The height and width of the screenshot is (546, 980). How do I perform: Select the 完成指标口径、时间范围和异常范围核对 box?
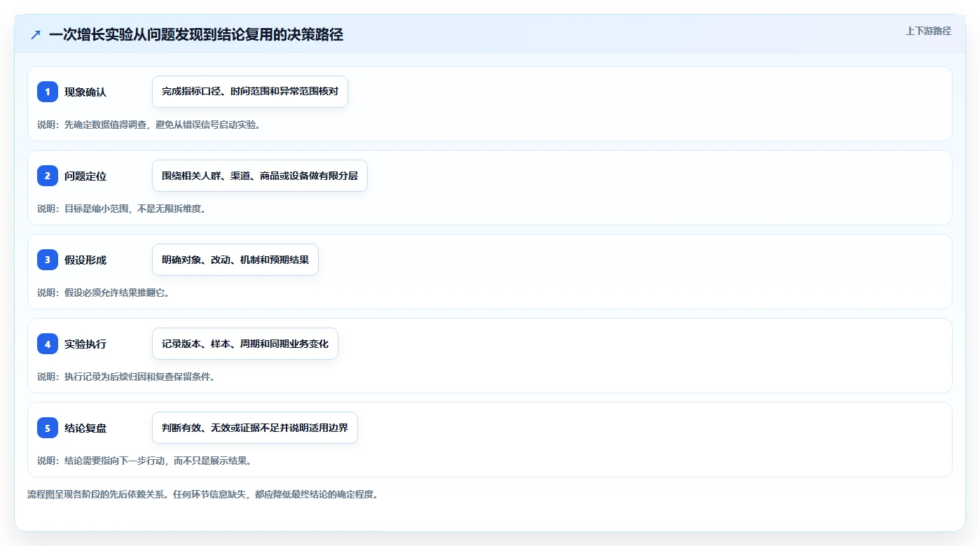click(x=250, y=92)
